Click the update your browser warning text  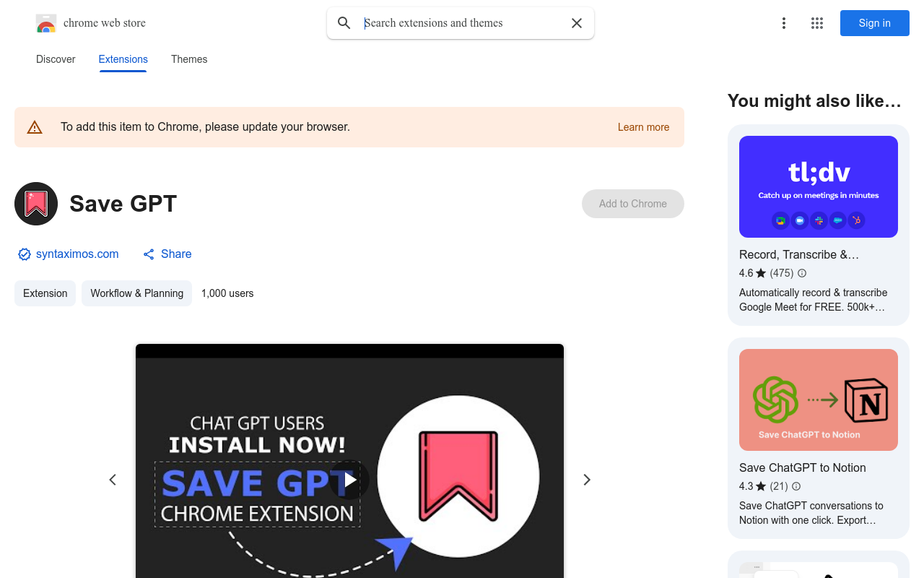pyautogui.click(x=205, y=127)
